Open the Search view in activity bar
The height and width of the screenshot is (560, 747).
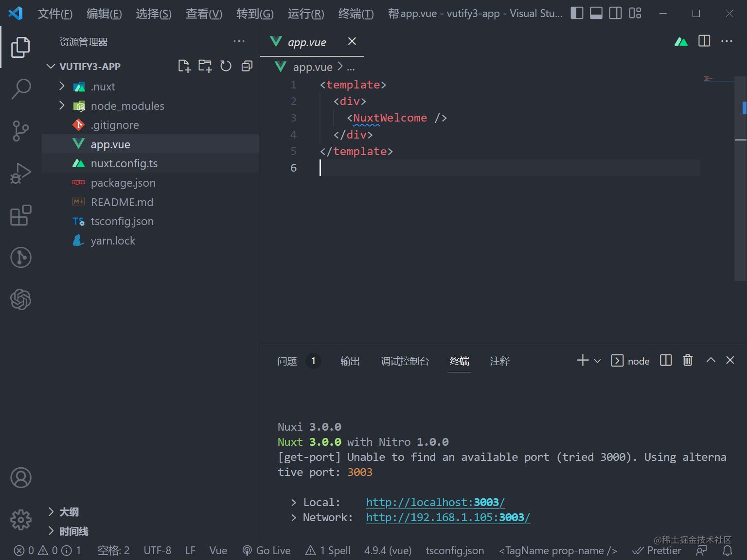click(x=20, y=89)
